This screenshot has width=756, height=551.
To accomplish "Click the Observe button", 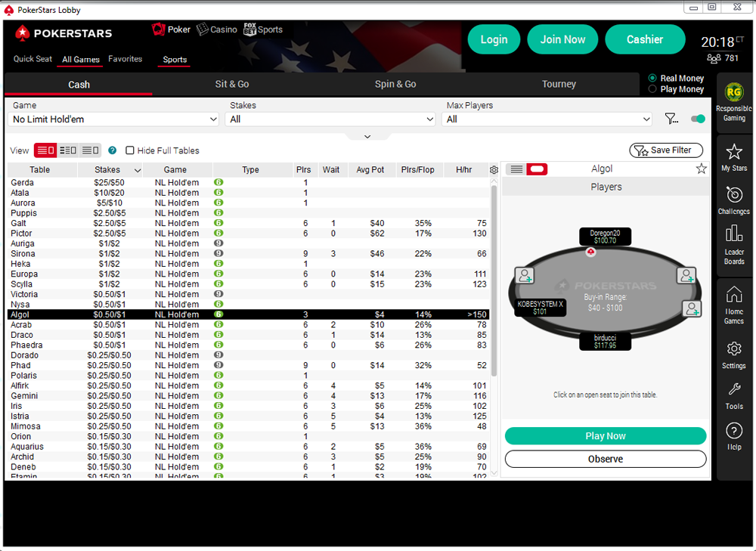I will pyautogui.click(x=605, y=459).
